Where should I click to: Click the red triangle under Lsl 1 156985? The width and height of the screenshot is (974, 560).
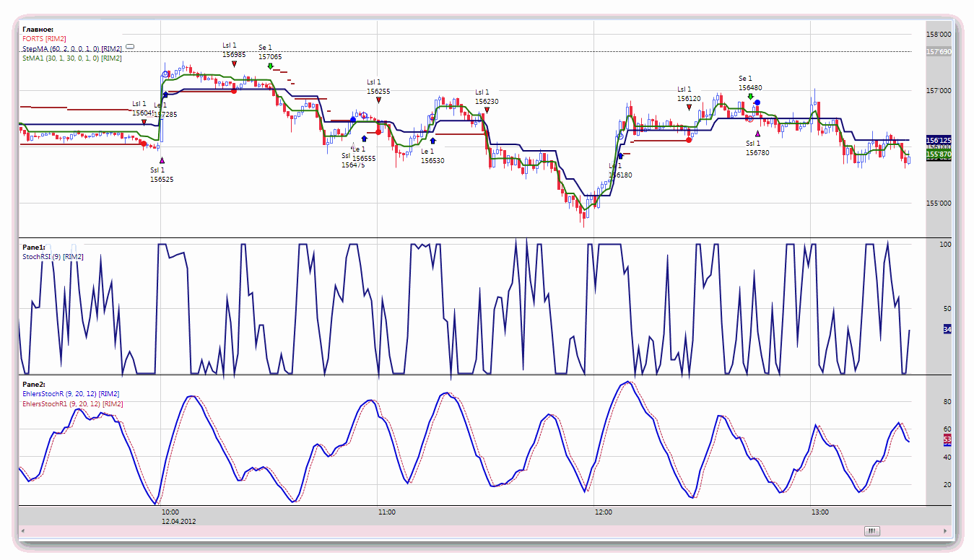pos(234,64)
